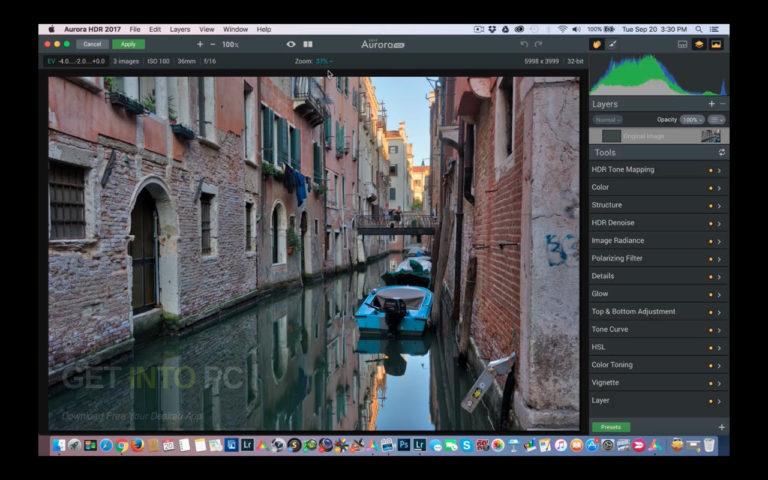The image size is (768, 480).
Task: Click the undo arrow icon
Action: (524, 44)
